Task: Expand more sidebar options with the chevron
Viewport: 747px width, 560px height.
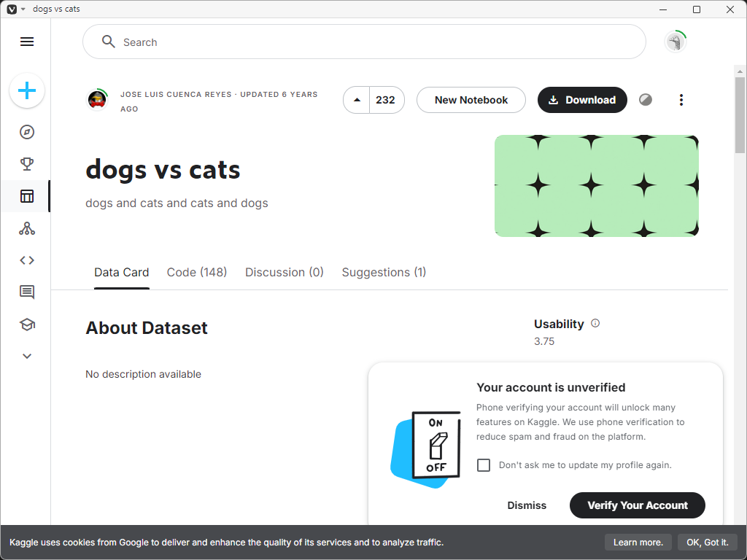Action: [27, 356]
